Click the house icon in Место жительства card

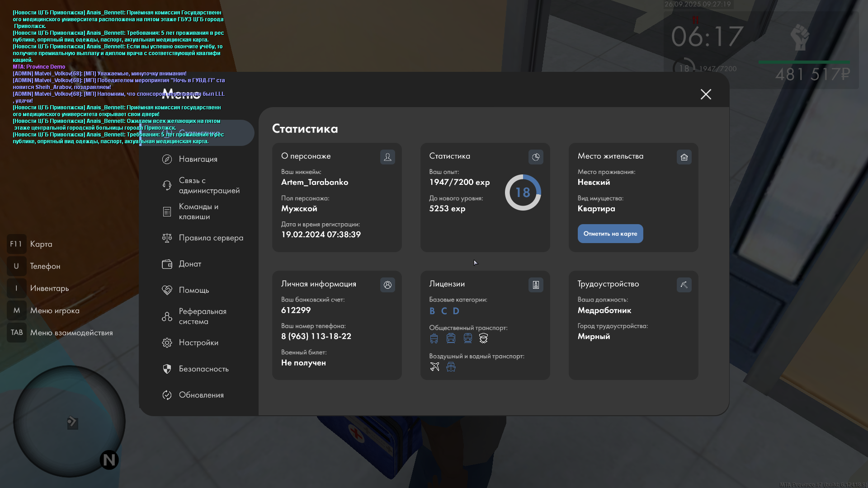684,157
